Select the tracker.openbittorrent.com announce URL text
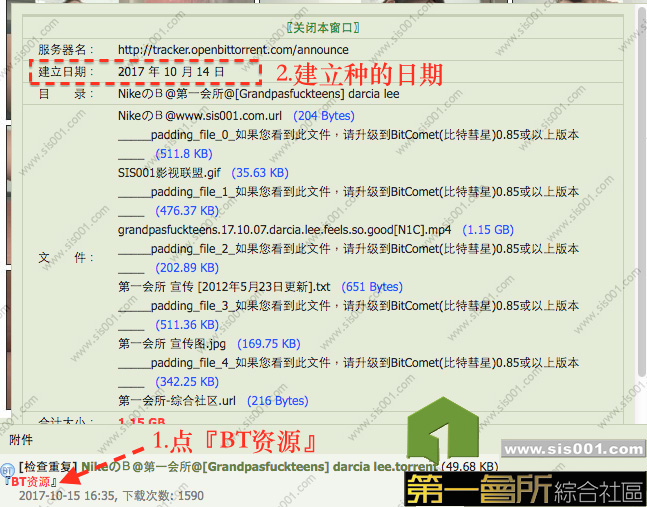647x507 pixels. pyautogui.click(x=233, y=50)
